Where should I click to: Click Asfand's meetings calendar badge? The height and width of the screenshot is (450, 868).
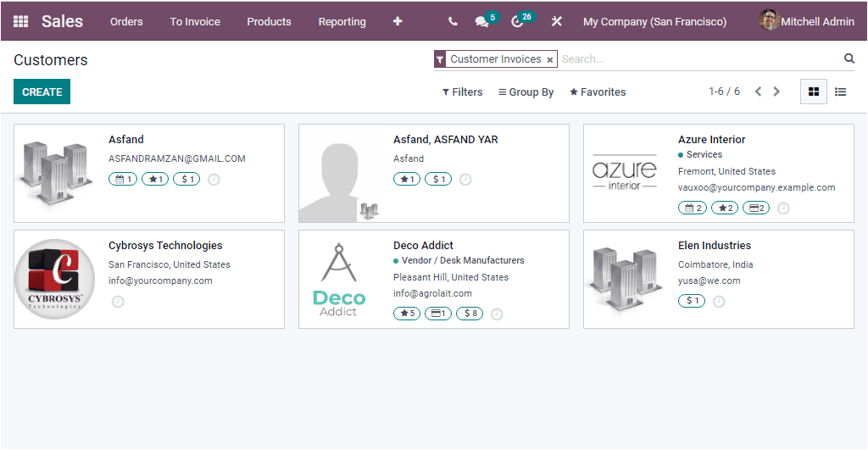[122, 180]
